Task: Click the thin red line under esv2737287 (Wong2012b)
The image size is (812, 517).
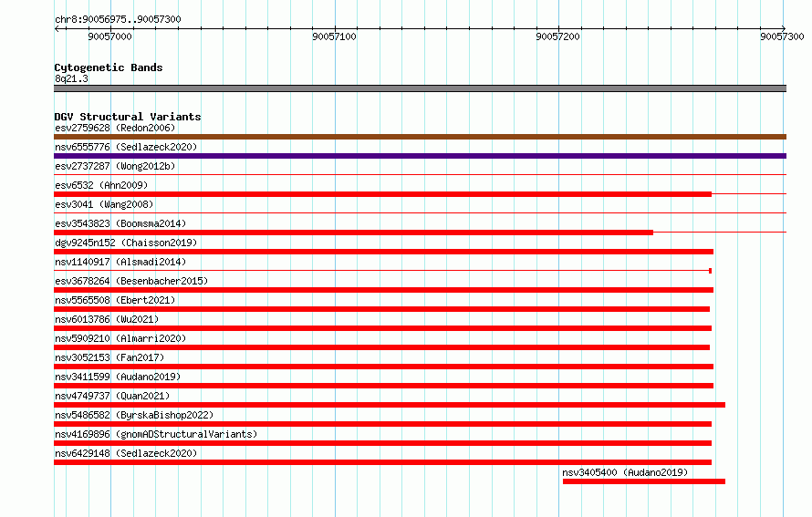Action: 420,175
